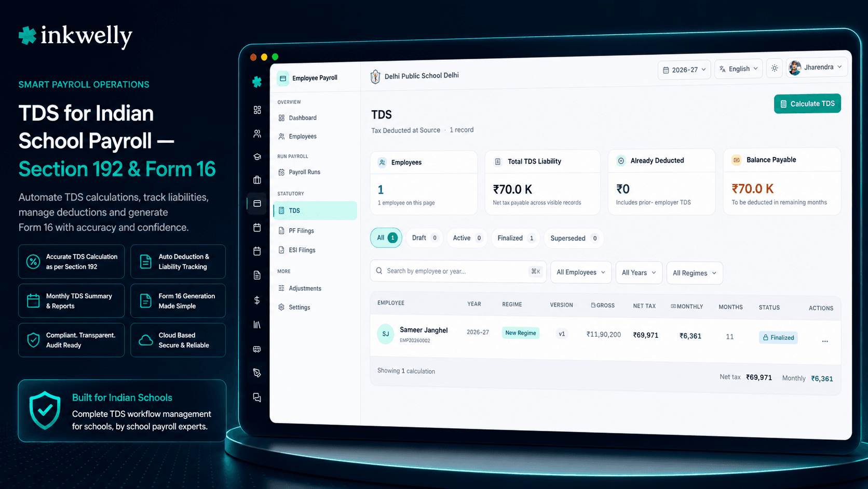Open the library books icon in the icon rail
The width and height of the screenshot is (868, 489).
pyautogui.click(x=257, y=325)
